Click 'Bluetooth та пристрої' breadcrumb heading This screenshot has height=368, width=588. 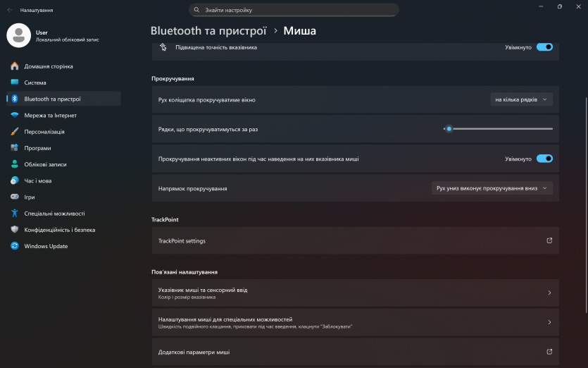click(208, 31)
